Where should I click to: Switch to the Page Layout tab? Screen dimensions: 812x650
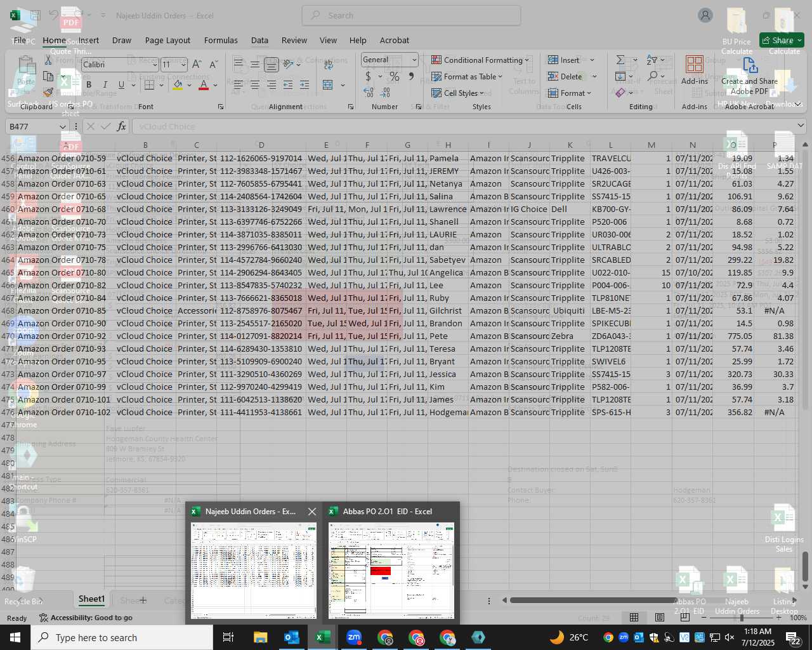click(167, 40)
